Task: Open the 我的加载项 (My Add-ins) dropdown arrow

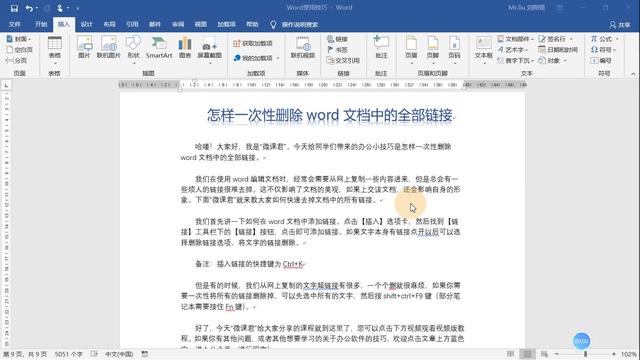Action: (x=278, y=58)
